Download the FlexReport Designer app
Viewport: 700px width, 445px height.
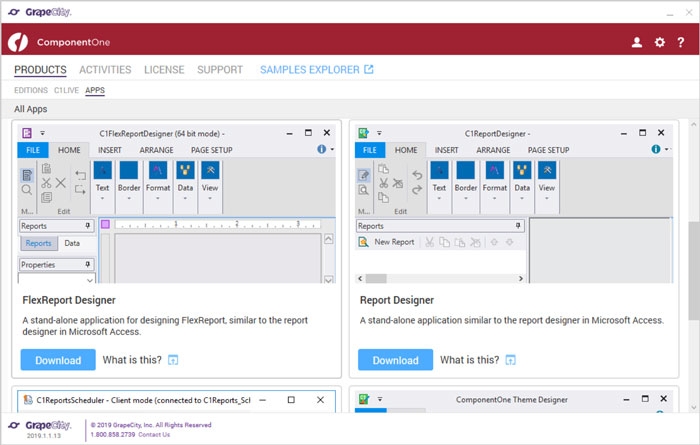(58, 360)
